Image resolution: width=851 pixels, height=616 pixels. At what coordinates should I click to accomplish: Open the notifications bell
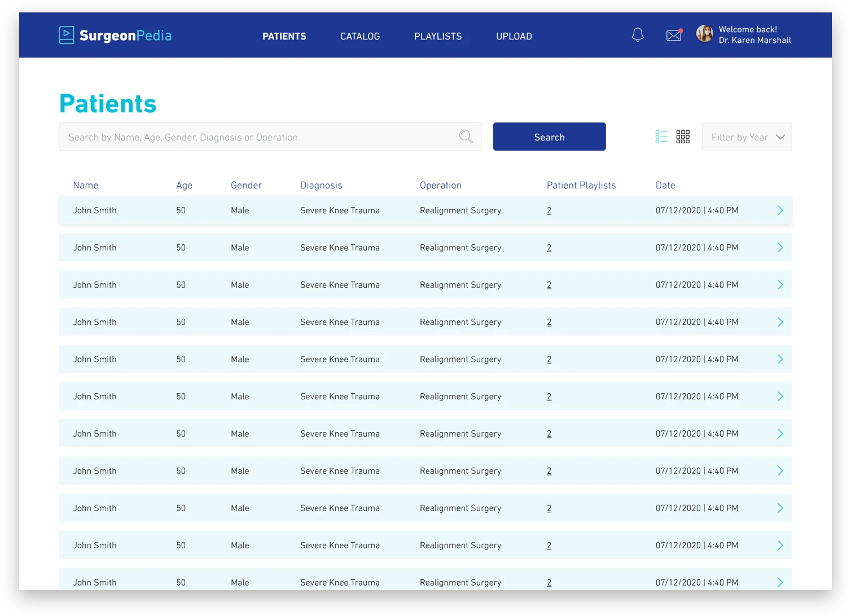click(x=638, y=35)
